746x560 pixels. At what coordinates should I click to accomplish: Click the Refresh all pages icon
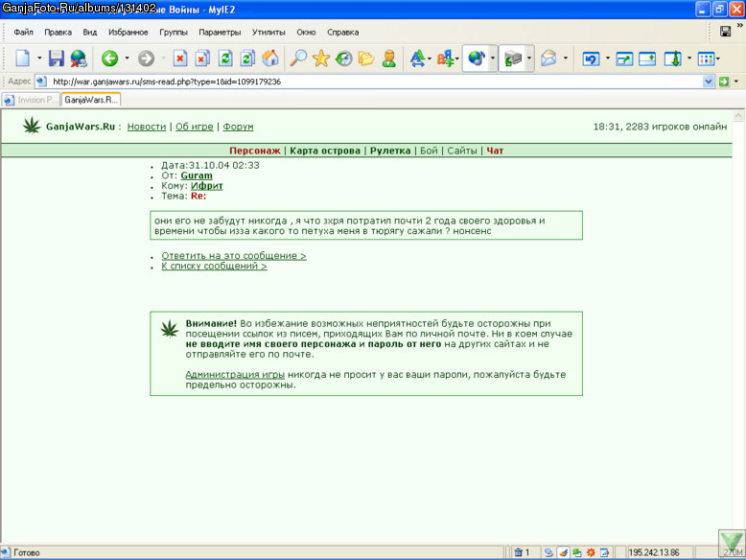coord(247,58)
